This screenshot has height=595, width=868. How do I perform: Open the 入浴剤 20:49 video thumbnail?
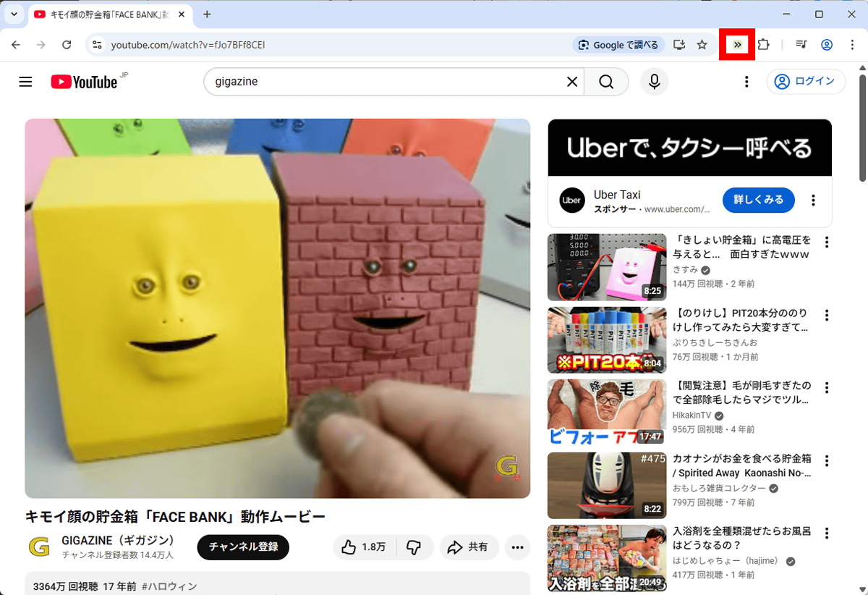607,559
